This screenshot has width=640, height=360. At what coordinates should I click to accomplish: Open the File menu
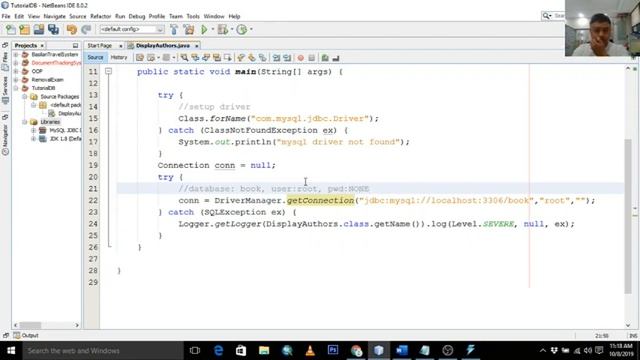coord(6,16)
